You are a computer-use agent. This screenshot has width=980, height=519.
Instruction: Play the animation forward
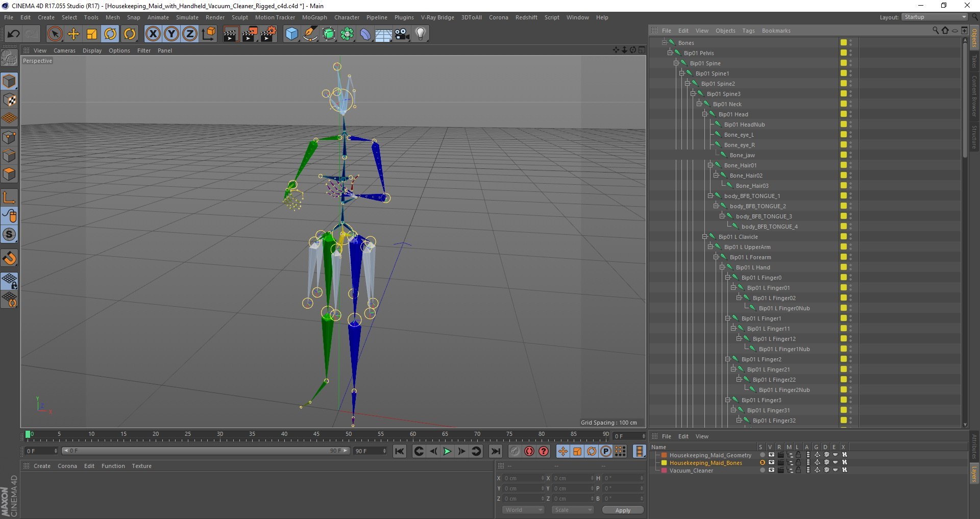447,451
